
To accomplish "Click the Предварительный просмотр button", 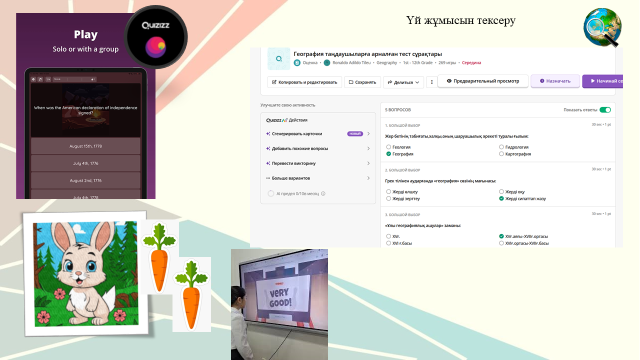I will pos(483,81).
